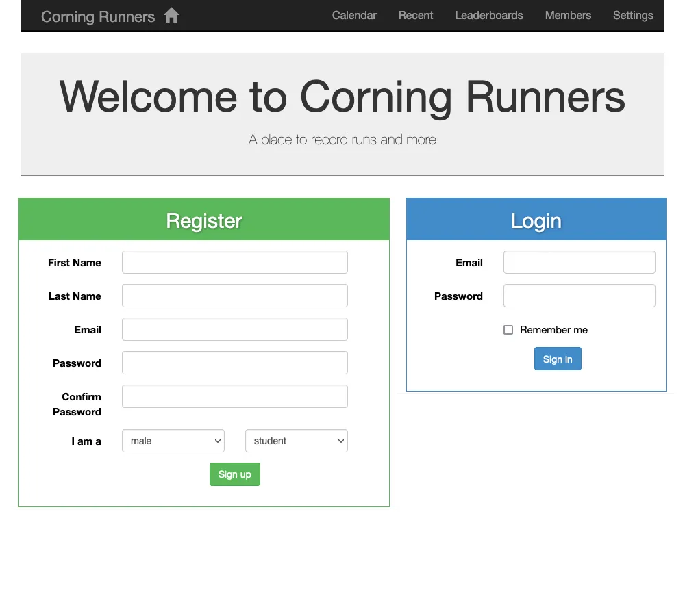This screenshot has height=616, width=685.
Task: Open the role dropdown showing student
Action: tap(297, 441)
